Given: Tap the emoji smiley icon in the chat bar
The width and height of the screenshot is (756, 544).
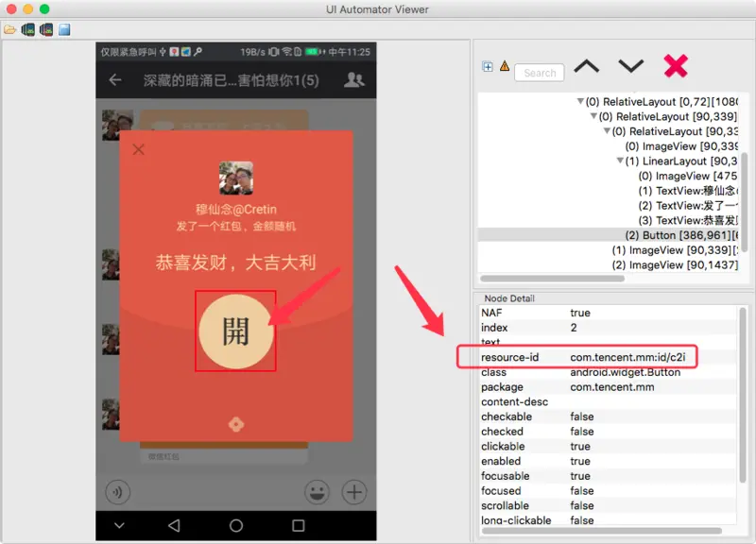Looking at the screenshot, I should (x=318, y=492).
